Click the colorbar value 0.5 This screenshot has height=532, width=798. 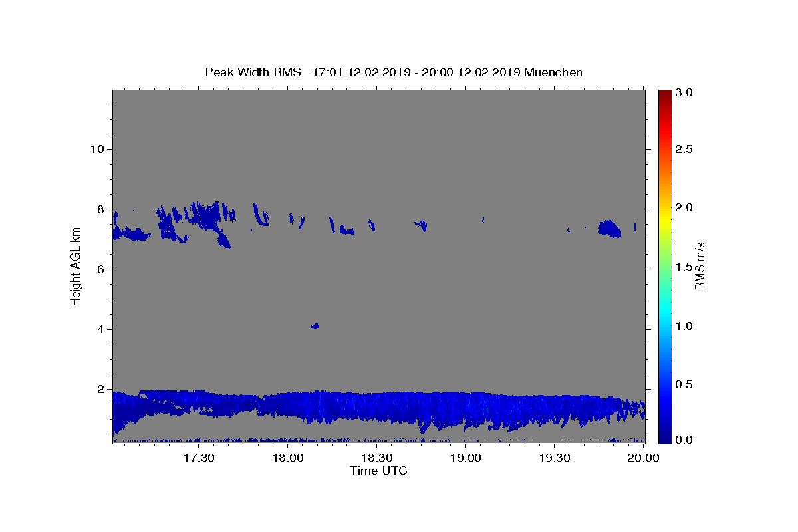[x=685, y=384]
